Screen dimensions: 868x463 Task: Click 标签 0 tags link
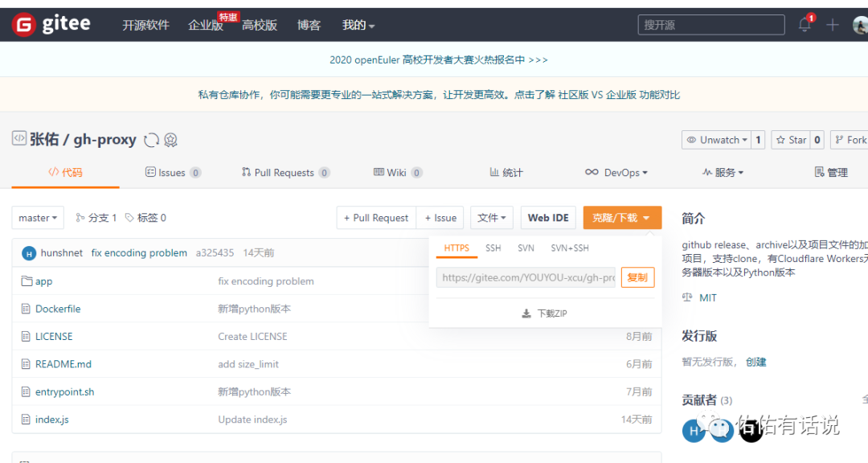tap(146, 218)
